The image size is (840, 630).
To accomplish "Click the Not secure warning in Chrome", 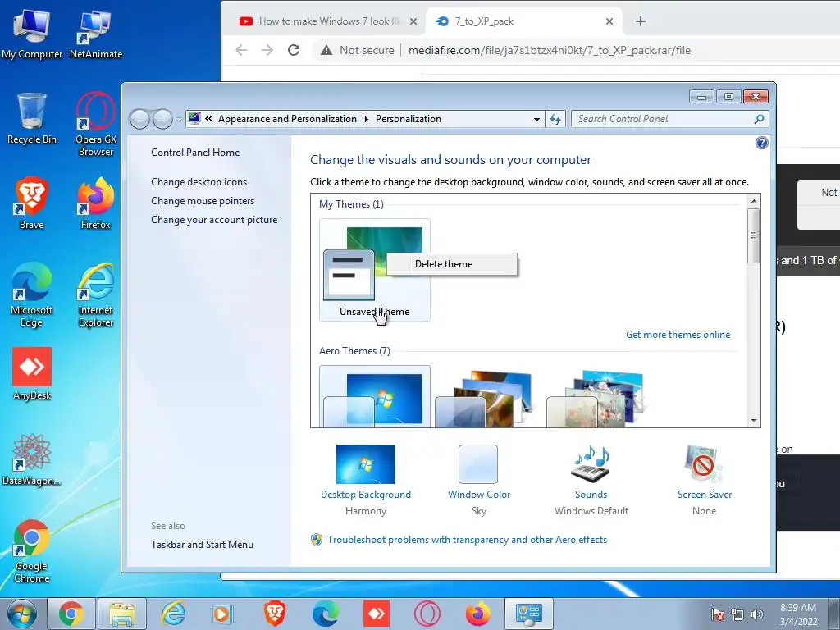I will [358, 50].
